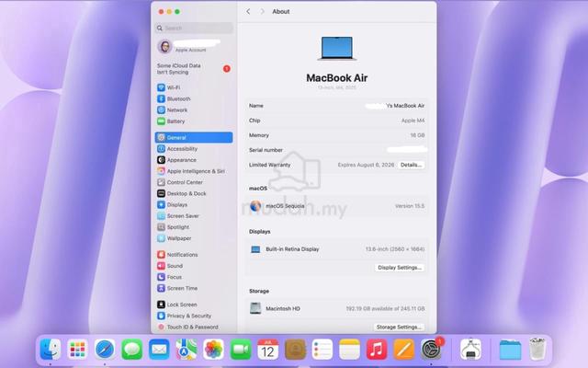Open the Apple Account profile entry

pos(194,46)
